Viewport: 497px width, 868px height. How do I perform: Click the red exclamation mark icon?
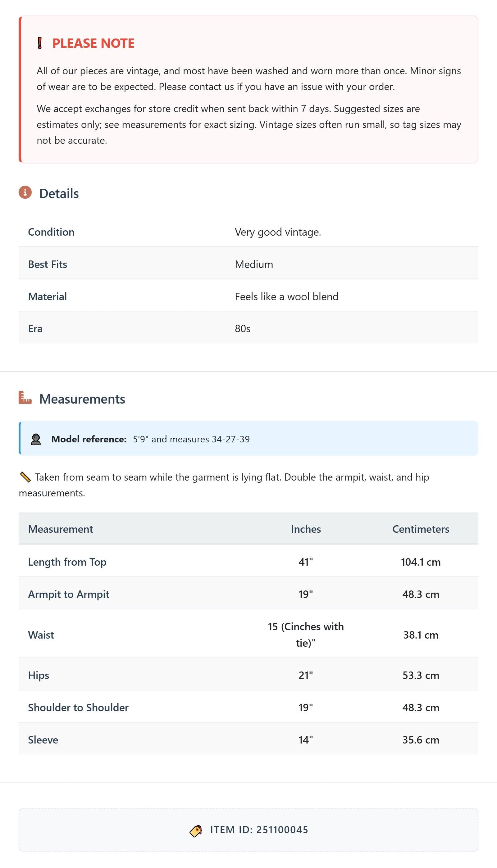coord(39,43)
